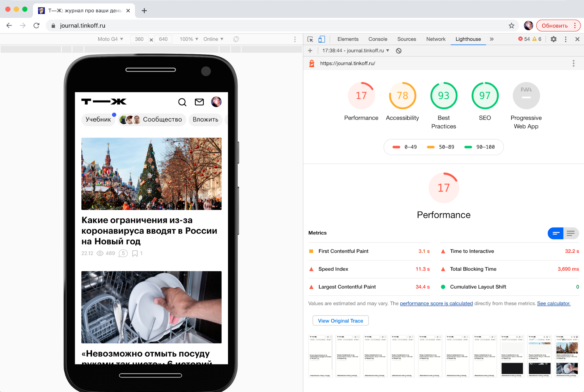
Task: Open the New Year restrictions article headline
Action: [149, 230]
